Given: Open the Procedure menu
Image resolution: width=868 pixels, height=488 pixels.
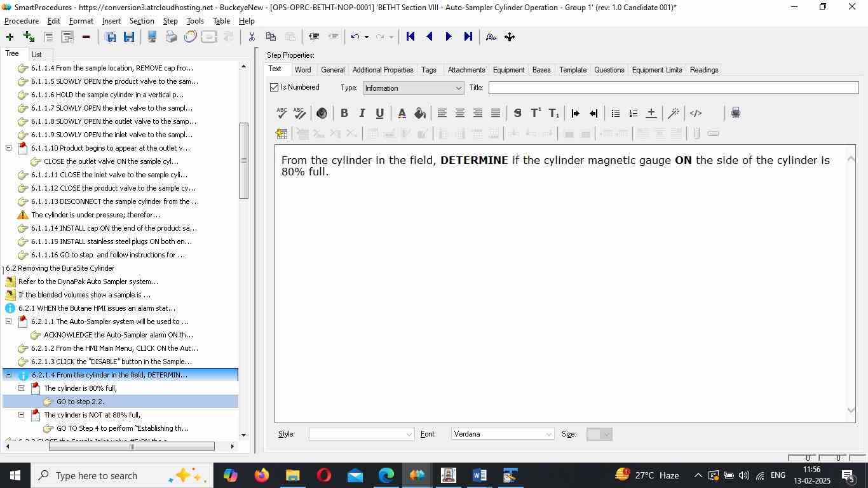Looking at the screenshot, I should pyautogui.click(x=22, y=21).
